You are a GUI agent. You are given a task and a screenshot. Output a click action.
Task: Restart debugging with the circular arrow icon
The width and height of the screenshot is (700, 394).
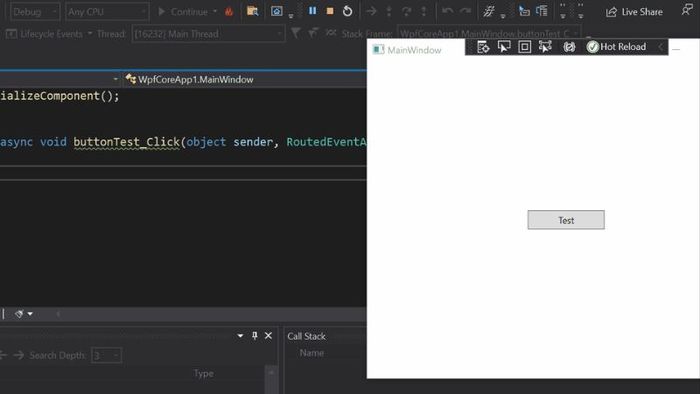[x=347, y=11]
